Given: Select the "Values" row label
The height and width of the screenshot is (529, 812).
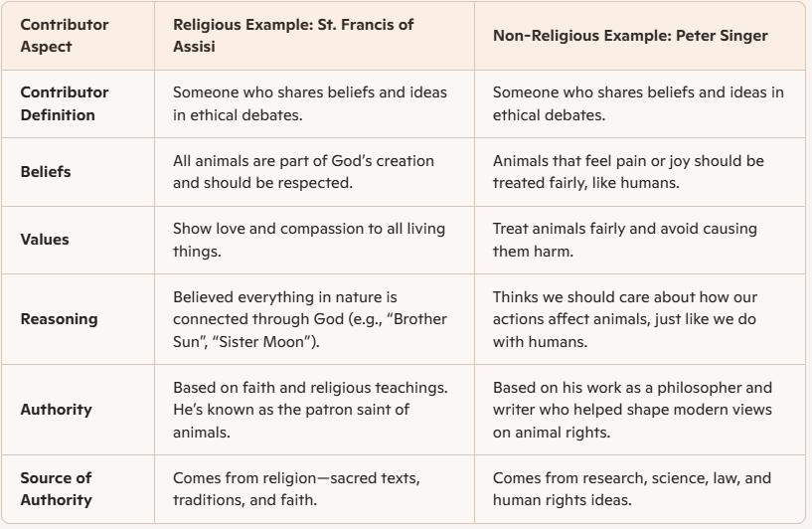Looking at the screenshot, I should click(x=45, y=240).
